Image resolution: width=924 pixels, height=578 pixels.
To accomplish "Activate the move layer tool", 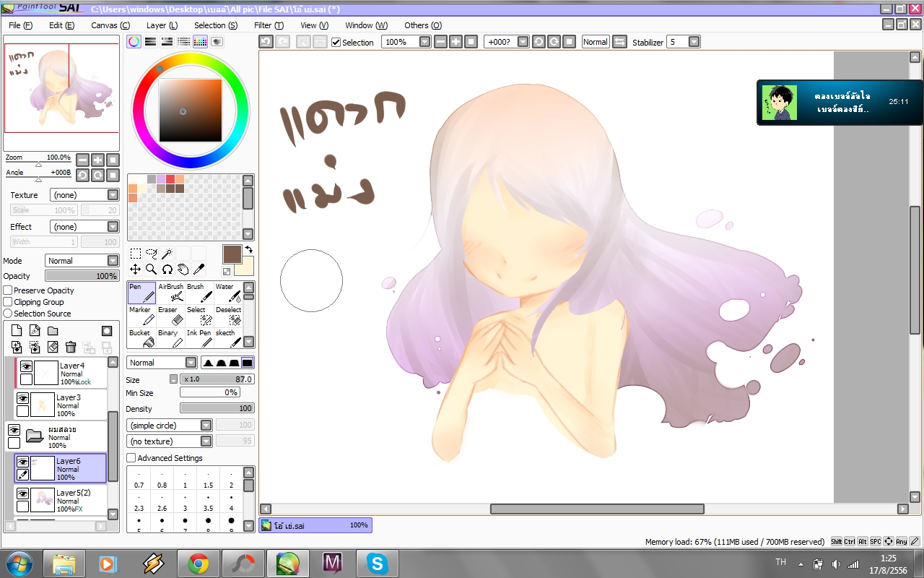I will [x=136, y=269].
